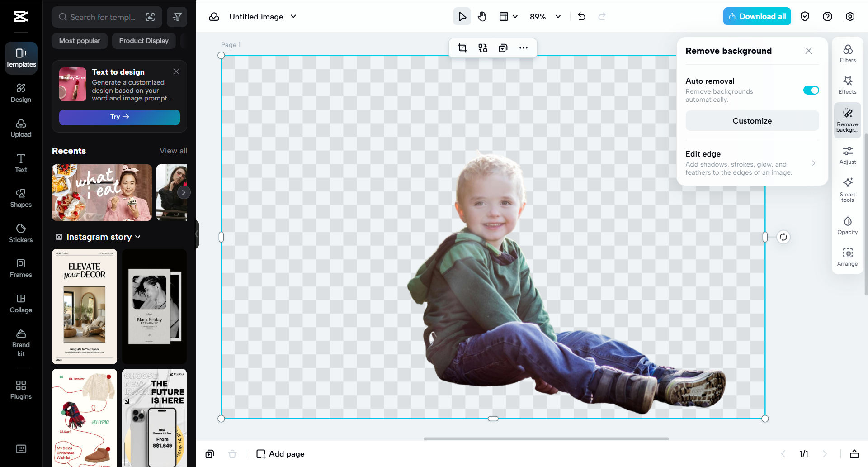
Task: Collapse the Instagram story section
Action: coord(138,237)
